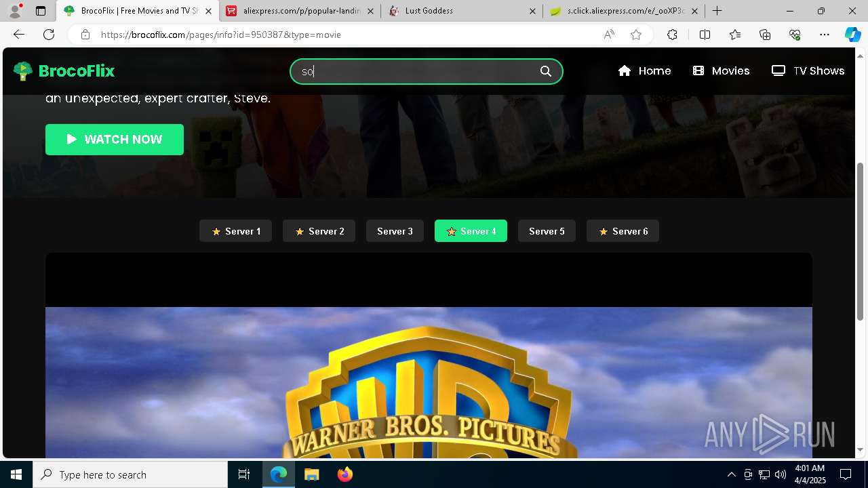Viewport: 868px width, 488px height.
Task: Select the active Server 4 button
Action: pyautogui.click(x=471, y=231)
